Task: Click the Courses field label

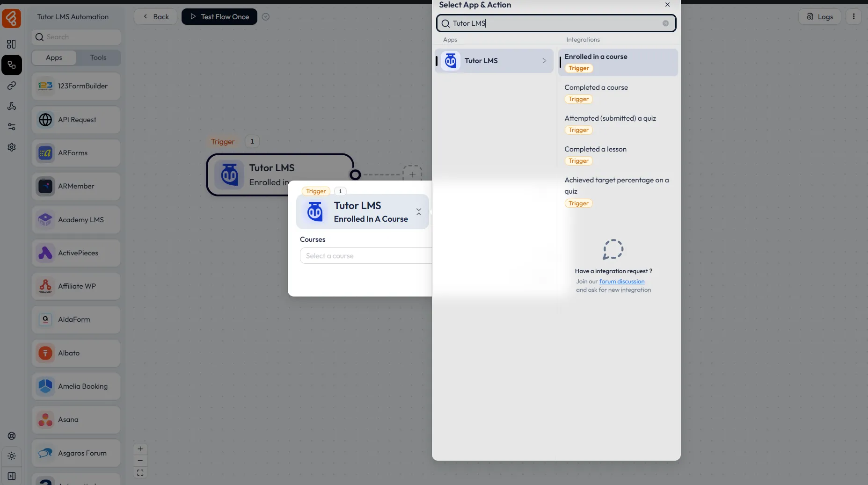Action: coord(313,239)
